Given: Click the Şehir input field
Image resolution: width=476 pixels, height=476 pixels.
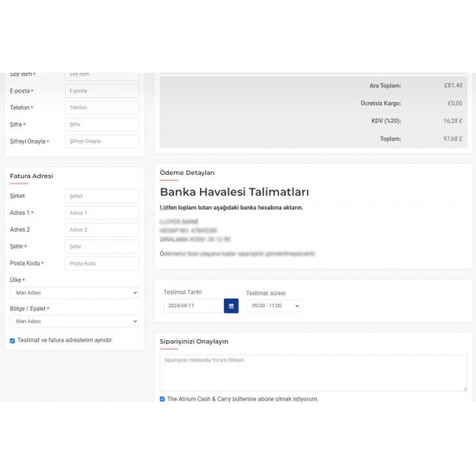Looking at the screenshot, I should (x=102, y=247).
